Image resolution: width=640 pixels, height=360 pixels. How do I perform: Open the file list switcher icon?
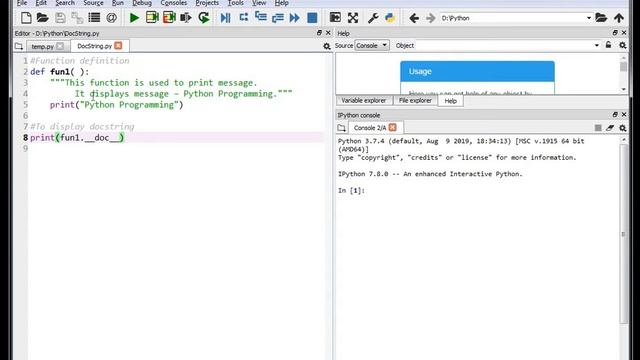pos(94,18)
